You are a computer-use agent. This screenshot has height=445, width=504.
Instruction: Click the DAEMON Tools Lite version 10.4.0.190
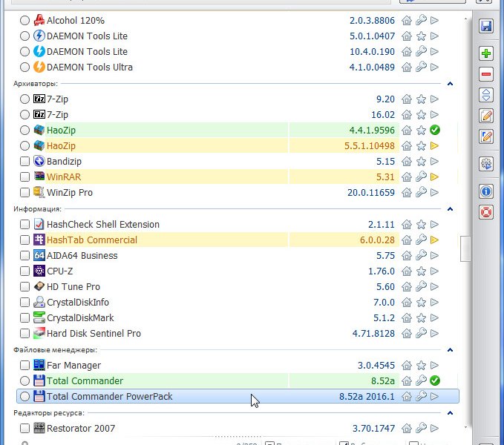[372, 52]
